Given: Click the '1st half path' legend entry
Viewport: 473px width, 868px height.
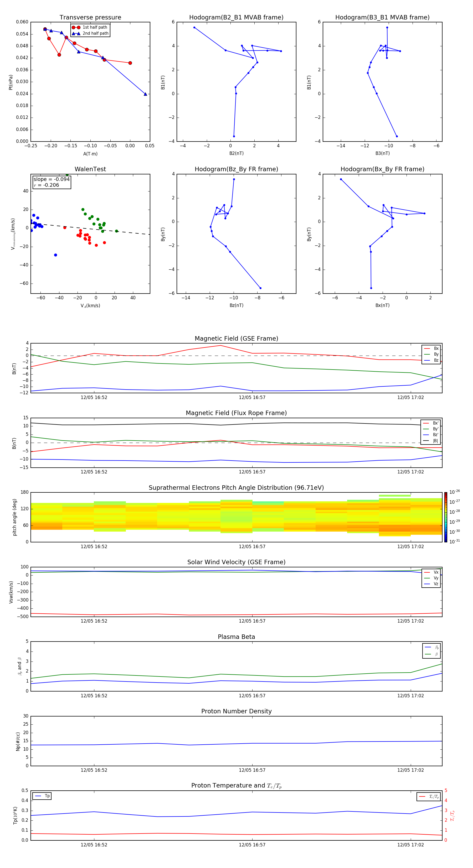Looking at the screenshot, I should 90,27.
